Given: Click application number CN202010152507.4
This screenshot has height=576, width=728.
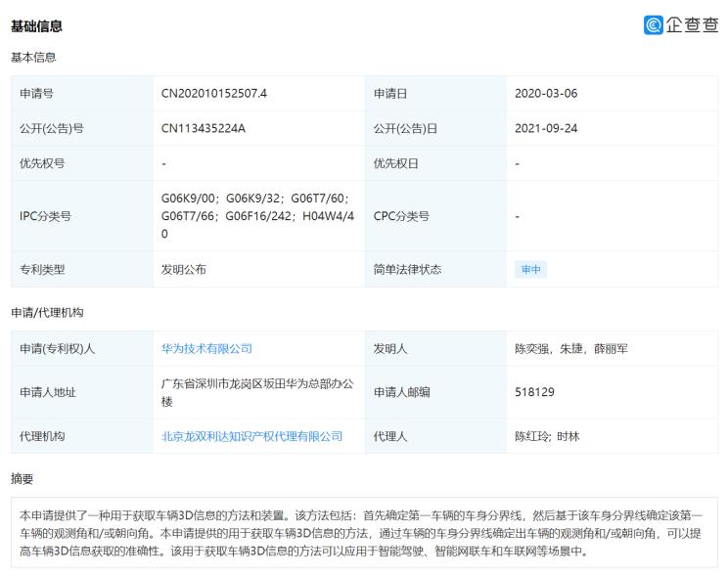Looking at the screenshot, I should pos(214,94).
